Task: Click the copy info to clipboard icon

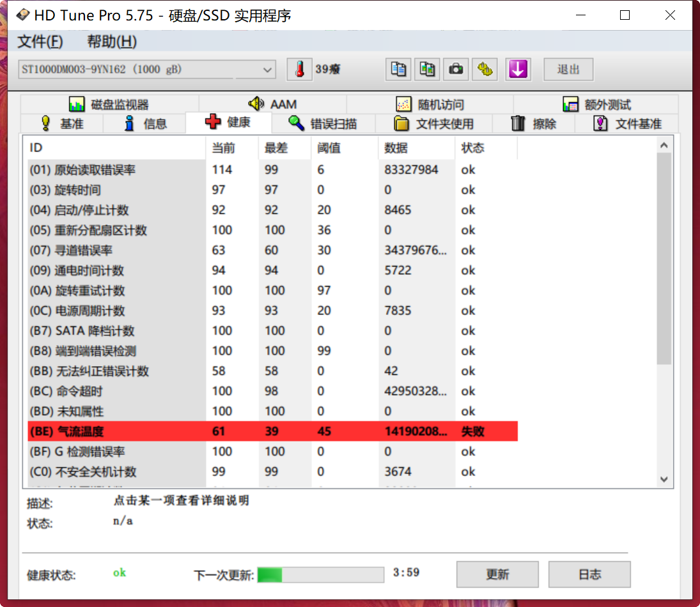Action: pos(398,69)
